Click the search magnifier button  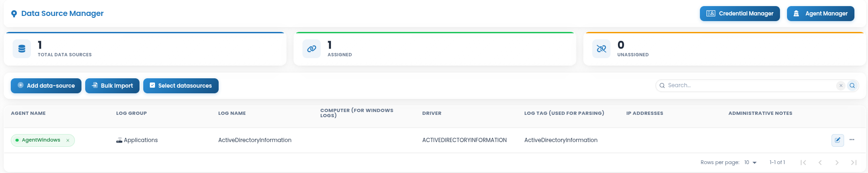pyautogui.click(x=852, y=85)
